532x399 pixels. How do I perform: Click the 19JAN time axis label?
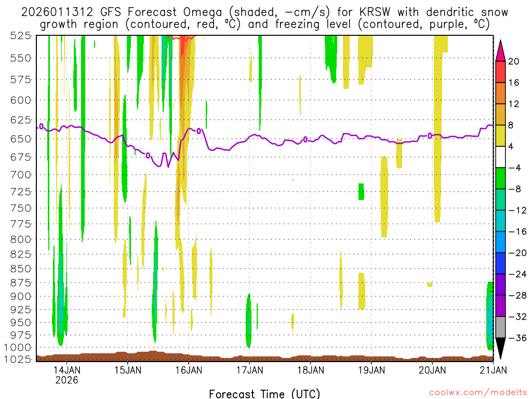pos(371,370)
